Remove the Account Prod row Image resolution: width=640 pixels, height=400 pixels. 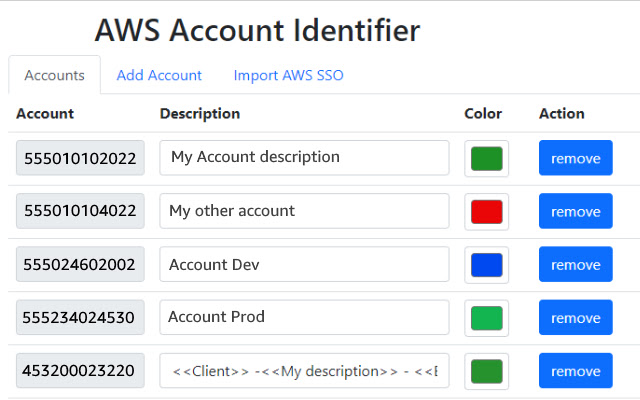(575, 317)
